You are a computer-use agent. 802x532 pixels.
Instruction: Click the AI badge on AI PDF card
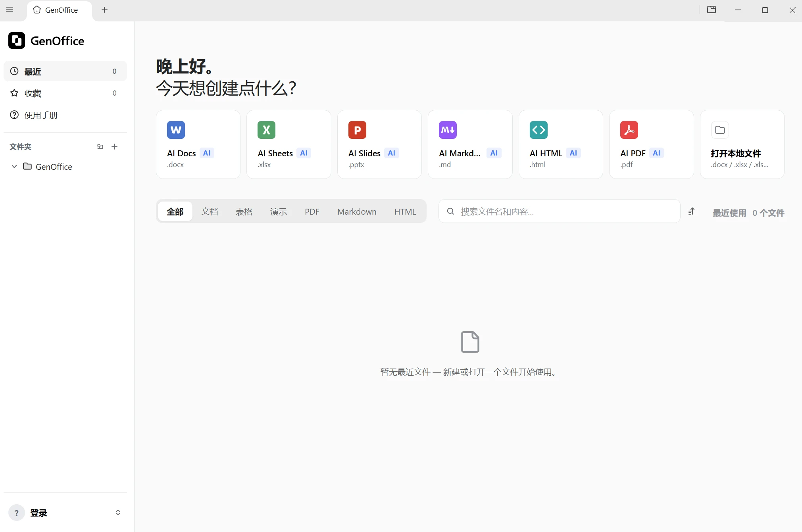tap(657, 153)
